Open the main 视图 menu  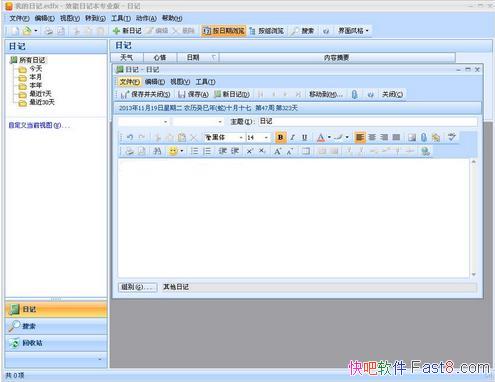pyautogui.click(x=70, y=18)
